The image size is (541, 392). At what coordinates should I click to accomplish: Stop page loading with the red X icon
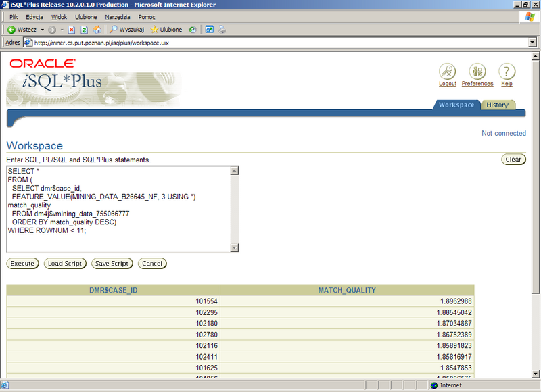coord(72,30)
